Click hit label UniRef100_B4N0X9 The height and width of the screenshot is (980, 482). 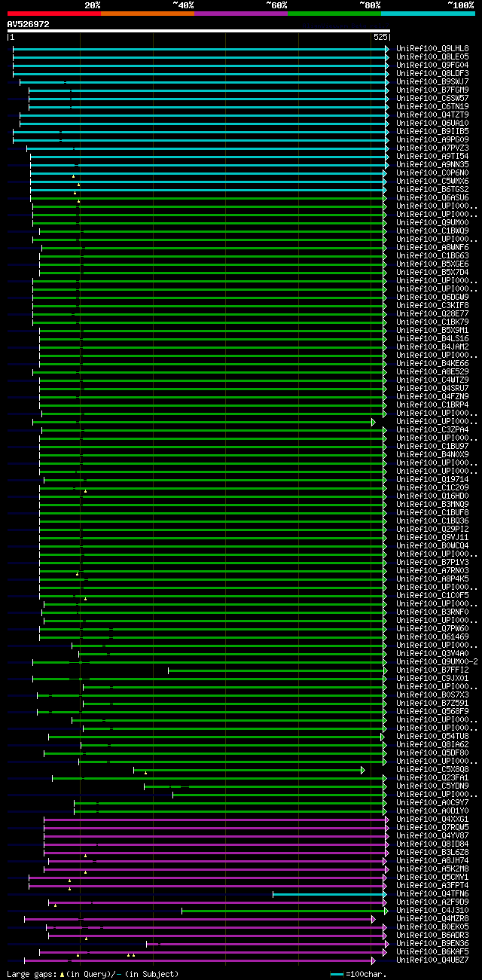click(432, 455)
